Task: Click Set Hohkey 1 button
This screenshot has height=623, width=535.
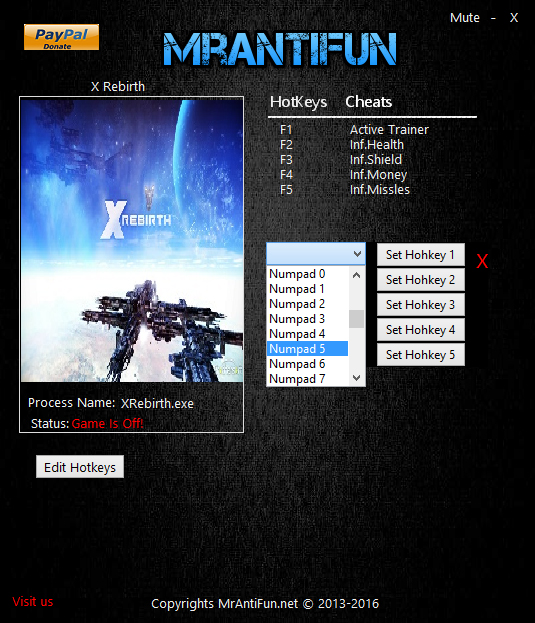Action: click(x=421, y=255)
